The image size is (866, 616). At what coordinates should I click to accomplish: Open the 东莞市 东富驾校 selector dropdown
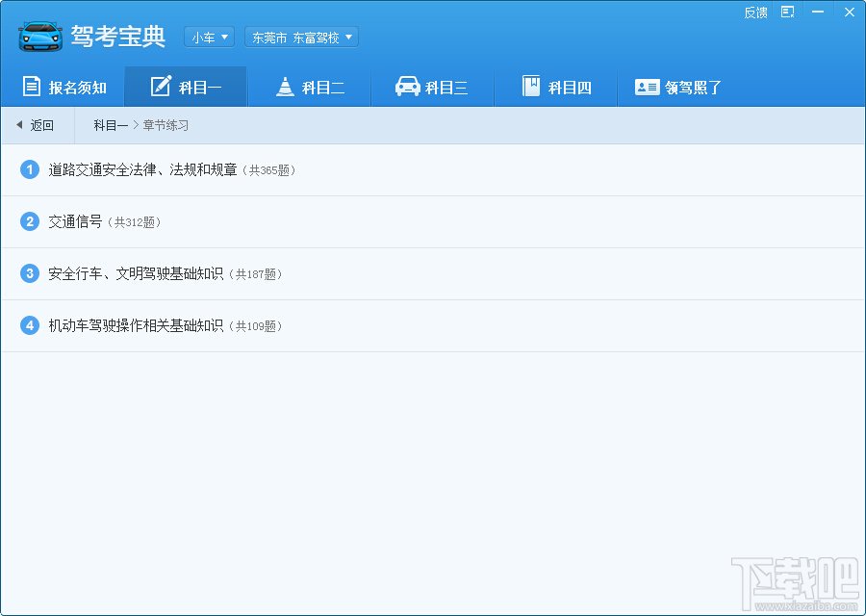pos(300,37)
